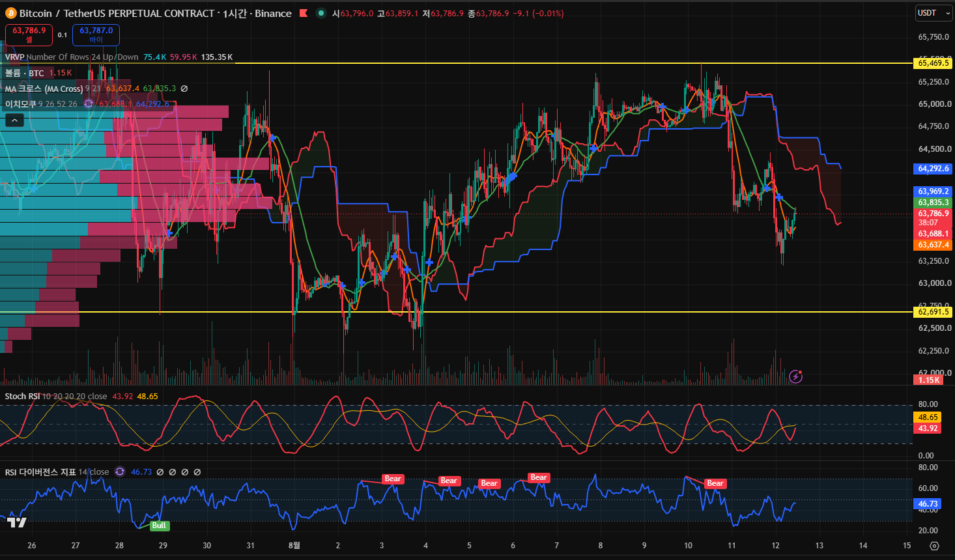Select the 이치모쿠 indicator legend
Screen dimensions: 955x560
tap(21, 104)
